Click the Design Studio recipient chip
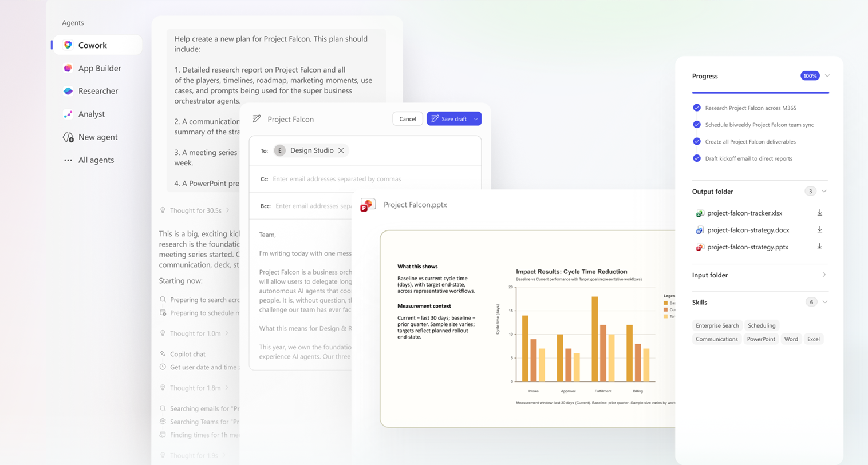The height and width of the screenshot is (465, 868). coord(311,150)
